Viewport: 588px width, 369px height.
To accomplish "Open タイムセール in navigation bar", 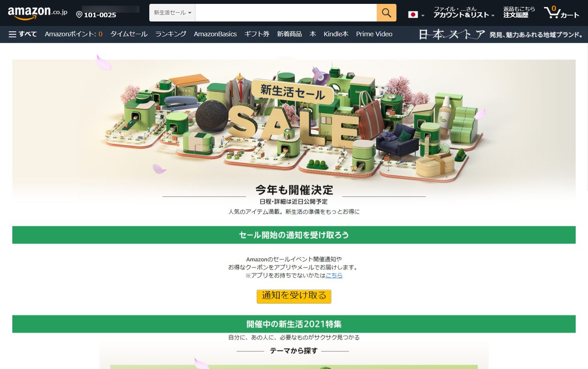I will (129, 34).
